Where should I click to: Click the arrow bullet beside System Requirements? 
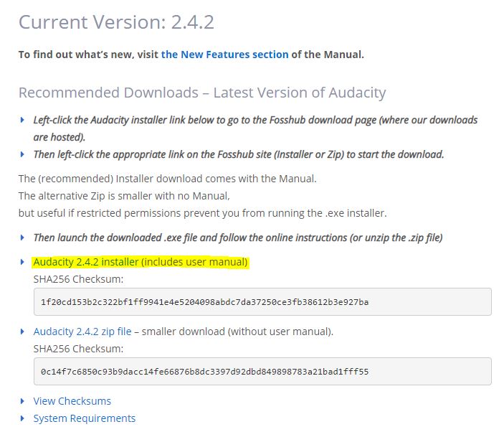tap(22, 418)
